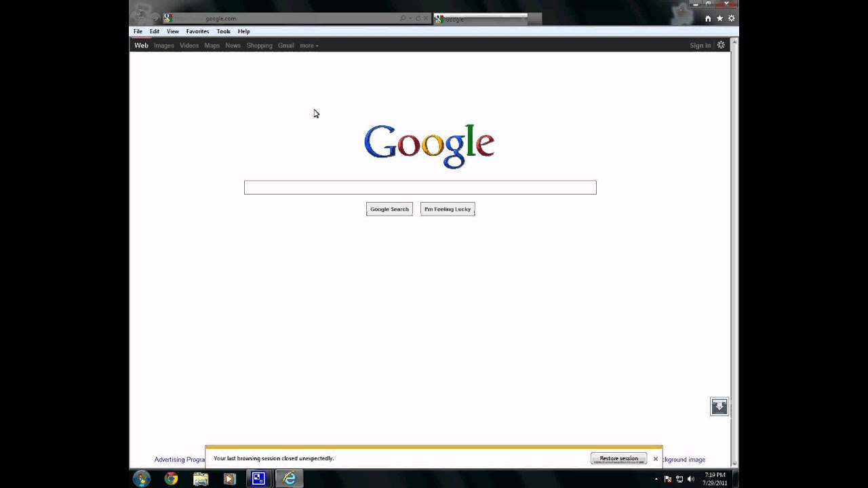
Task: Open the View menu
Action: click(x=173, y=31)
